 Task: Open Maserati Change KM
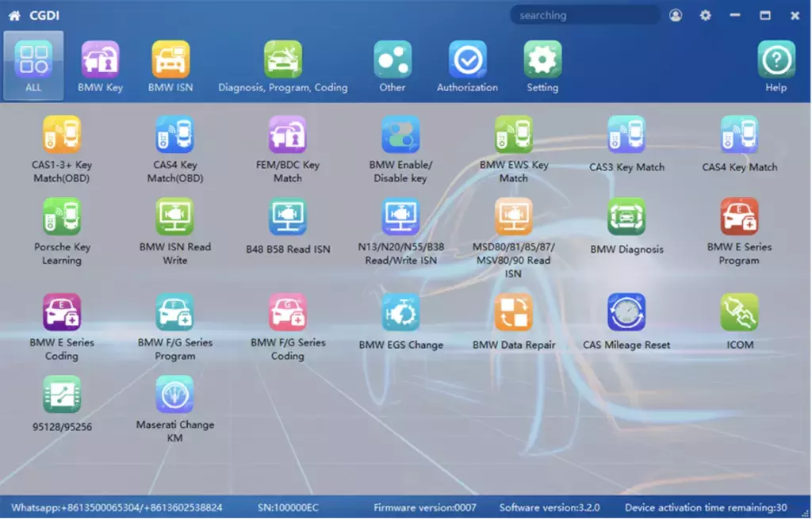[175, 395]
